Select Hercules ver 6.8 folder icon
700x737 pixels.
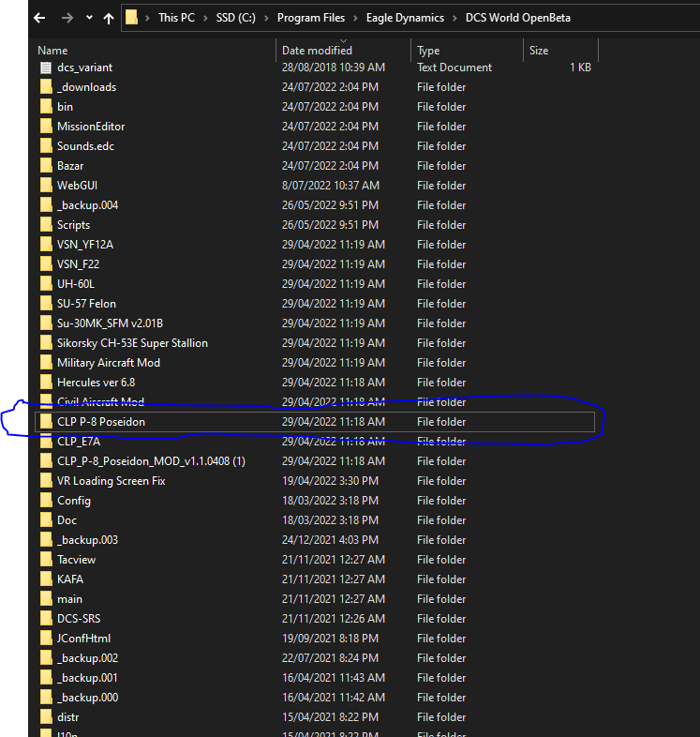tap(46, 384)
